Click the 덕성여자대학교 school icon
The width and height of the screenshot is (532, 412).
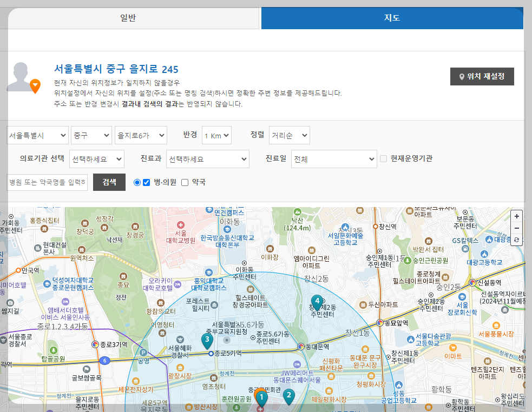47,284
